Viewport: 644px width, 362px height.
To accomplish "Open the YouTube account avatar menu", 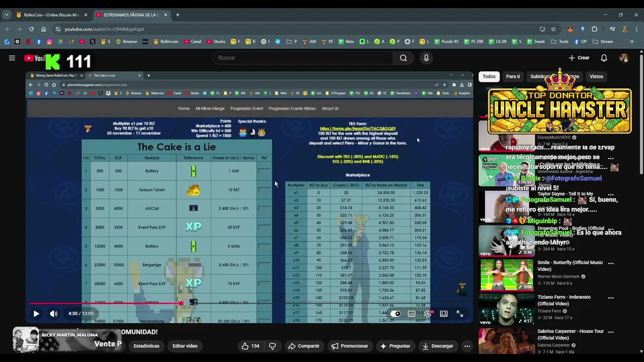I will point(624,58).
